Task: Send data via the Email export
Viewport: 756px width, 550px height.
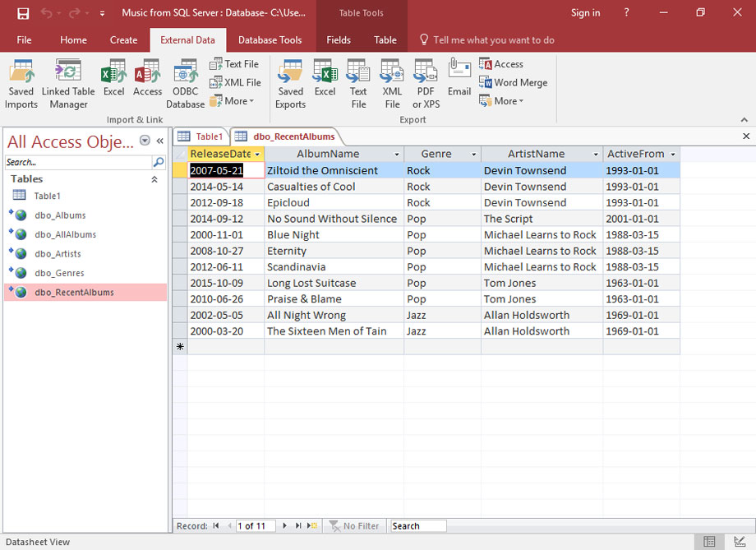Action: [x=459, y=81]
